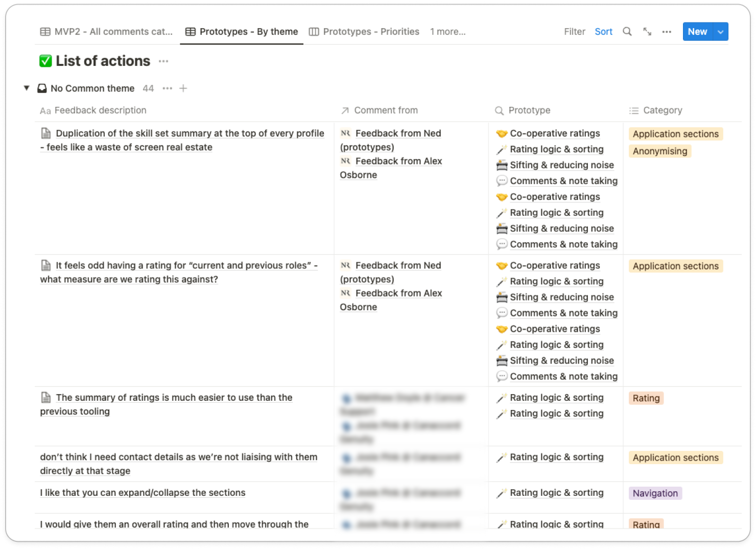
Task: Click the List of actions title
Action: (103, 61)
